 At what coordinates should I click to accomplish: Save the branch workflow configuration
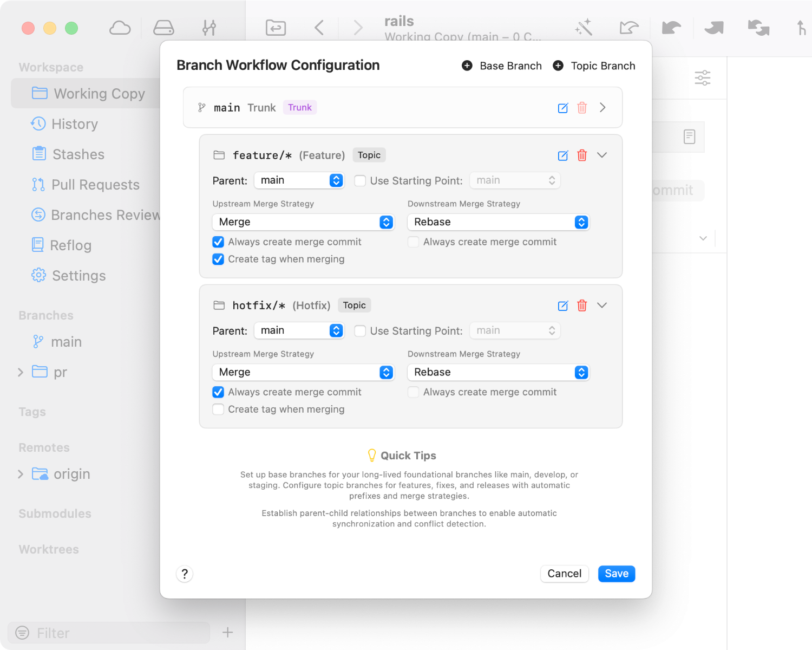click(617, 574)
